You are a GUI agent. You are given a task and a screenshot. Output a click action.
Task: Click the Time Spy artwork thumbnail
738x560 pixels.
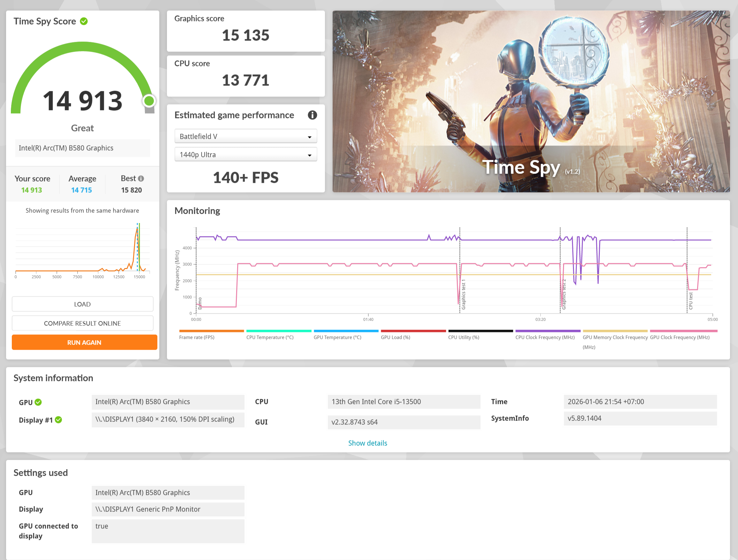pos(531,101)
